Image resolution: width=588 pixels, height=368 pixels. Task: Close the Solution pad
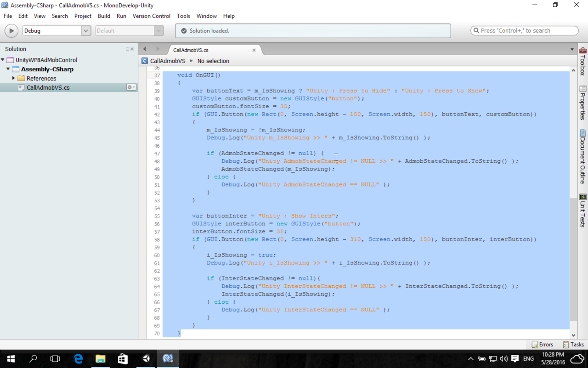[x=132, y=49]
